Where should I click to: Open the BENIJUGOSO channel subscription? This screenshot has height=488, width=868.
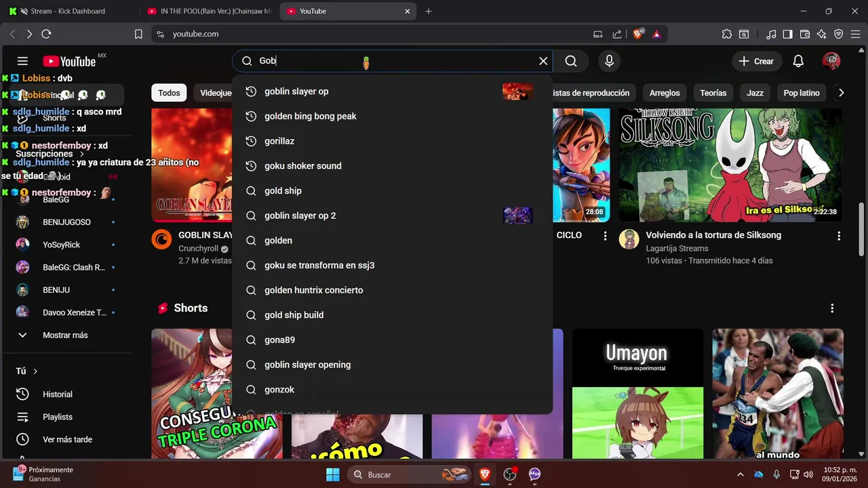pos(66,222)
